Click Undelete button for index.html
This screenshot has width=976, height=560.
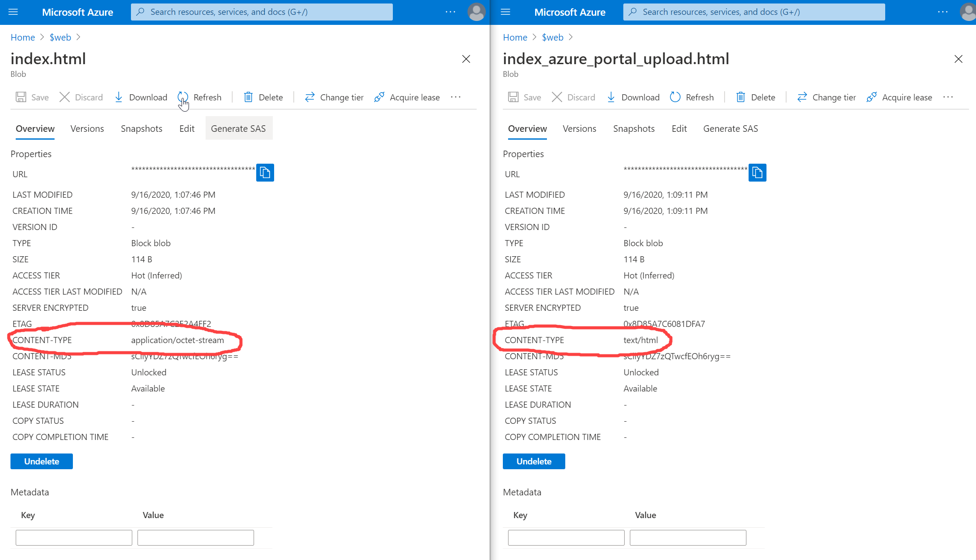click(41, 461)
